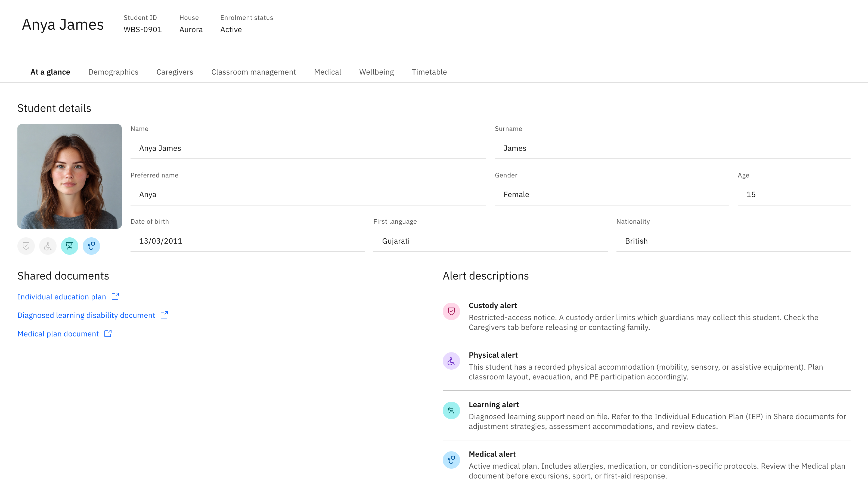Click the teal Learning alert icon
The height and width of the screenshot is (497, 868).
pos(451,410)
